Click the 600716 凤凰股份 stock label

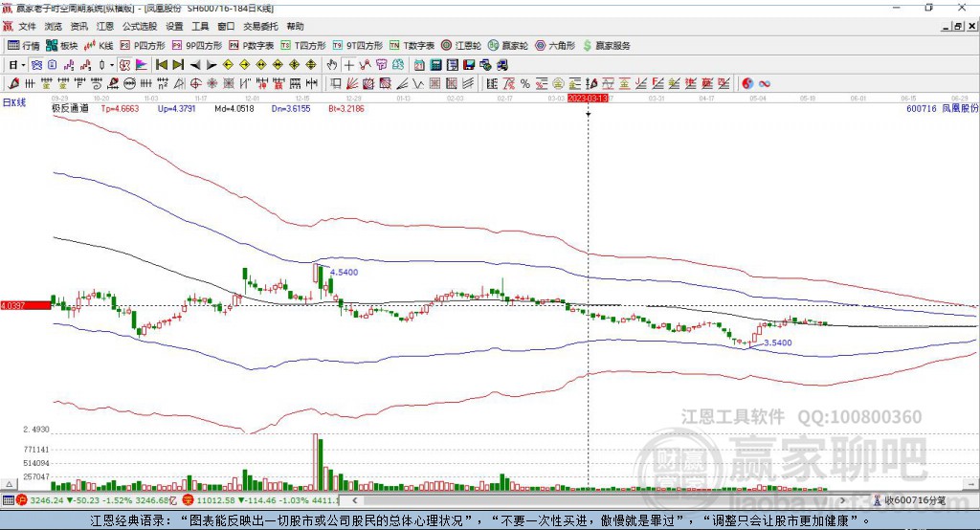coord(942,109)
